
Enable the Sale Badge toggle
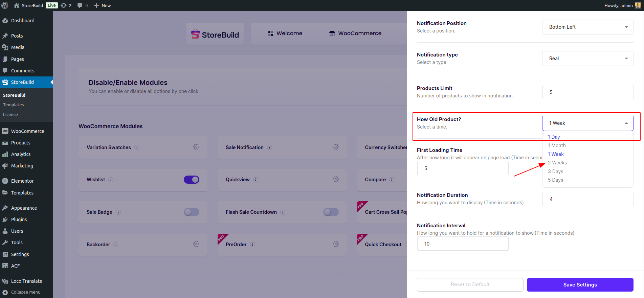[192, 212]
